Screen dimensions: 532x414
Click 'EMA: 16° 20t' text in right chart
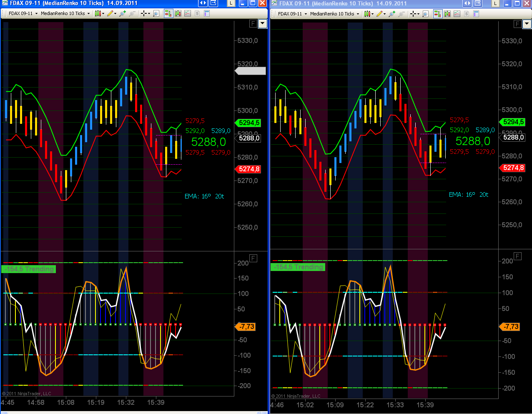coord(469,195)
